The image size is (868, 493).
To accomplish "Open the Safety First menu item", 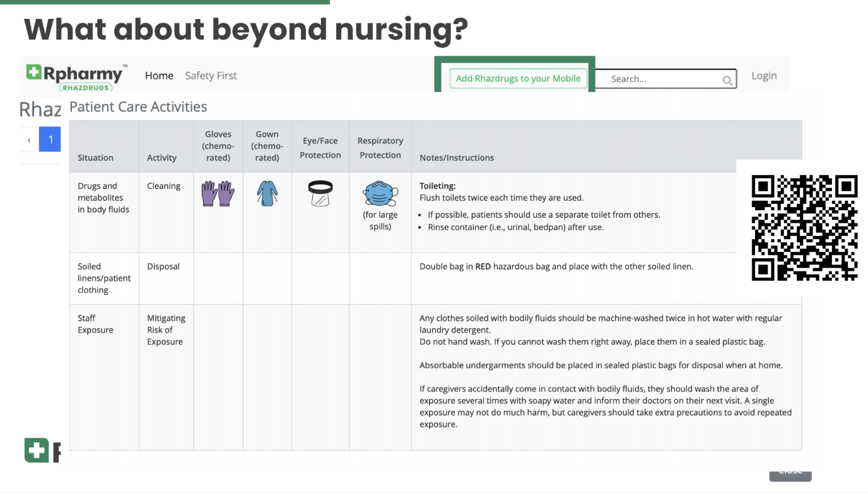I will point(211,76).
